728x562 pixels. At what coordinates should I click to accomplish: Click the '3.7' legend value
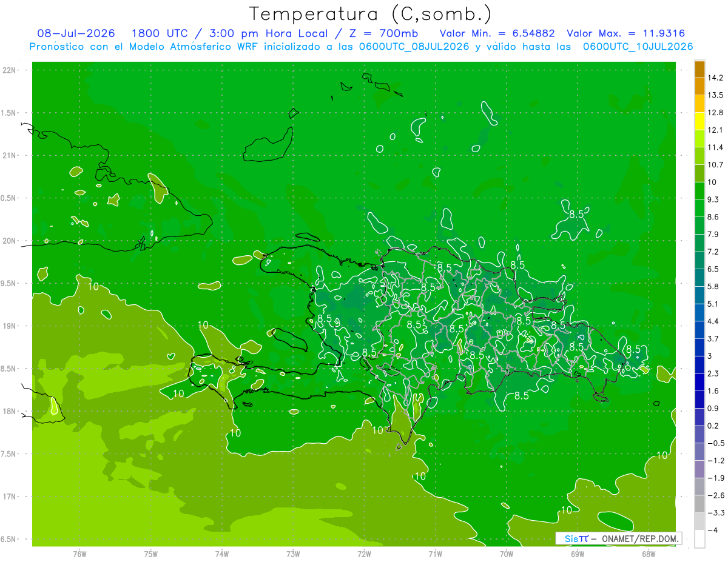714,338
